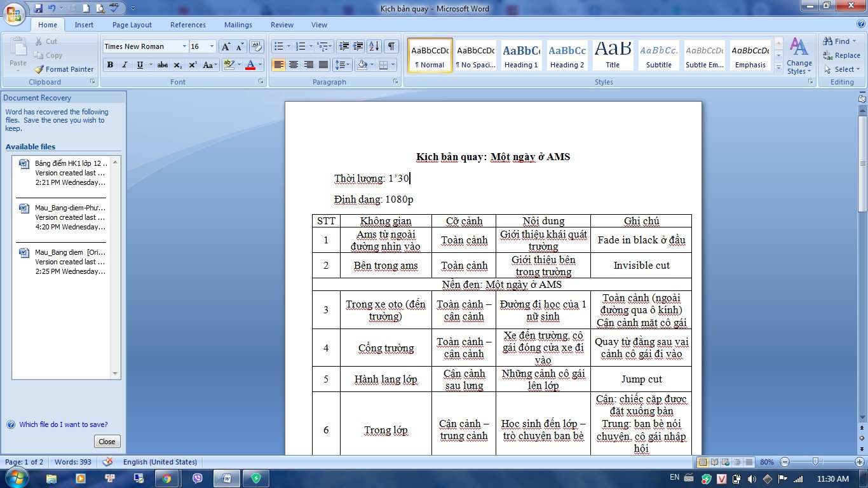Apply Subscript formatting

point(178,65)
